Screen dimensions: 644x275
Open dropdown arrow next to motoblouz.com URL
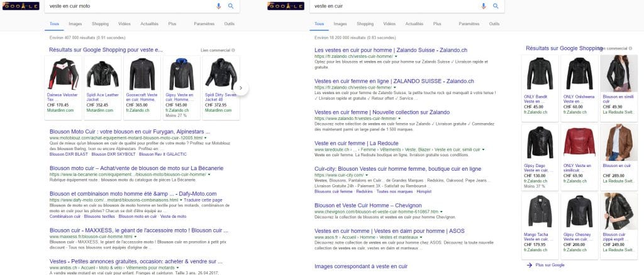(x=206, y=138)
